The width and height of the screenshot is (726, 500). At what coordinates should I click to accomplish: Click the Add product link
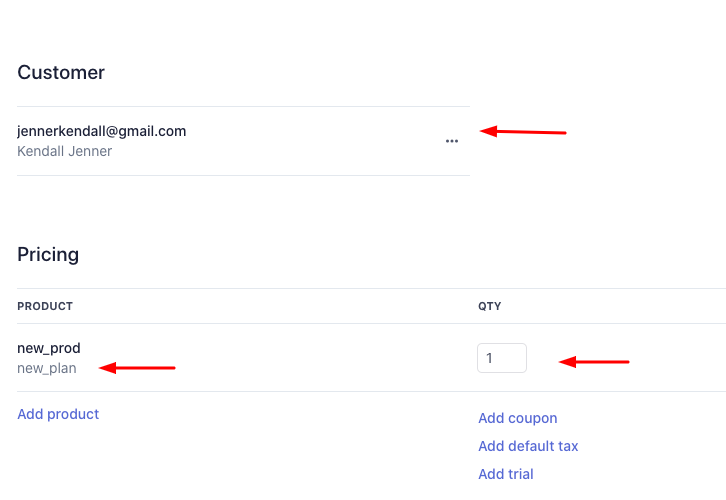(x=58, y=414)
